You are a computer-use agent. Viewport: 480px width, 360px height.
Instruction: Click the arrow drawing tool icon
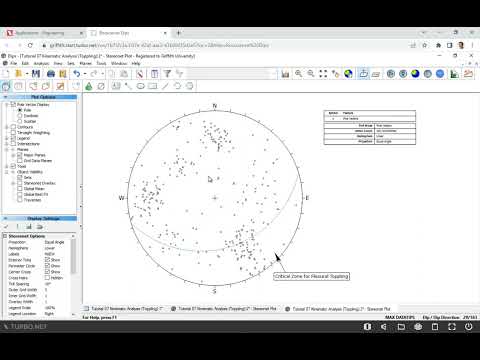click(x=128, y=86)
